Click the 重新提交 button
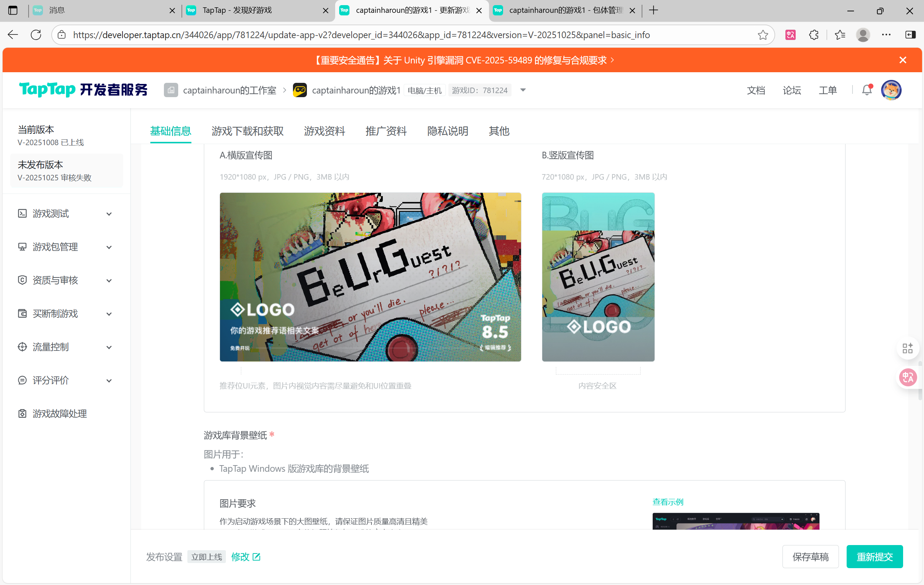 pyautogui.click(x=874, y=556)
